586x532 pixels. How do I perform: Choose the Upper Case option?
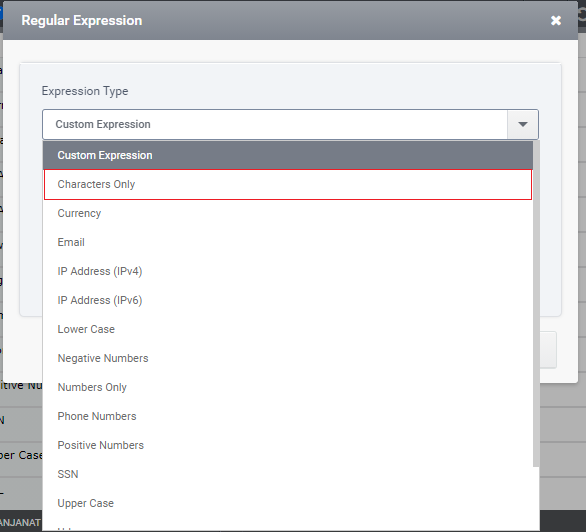tap(288, 503)
